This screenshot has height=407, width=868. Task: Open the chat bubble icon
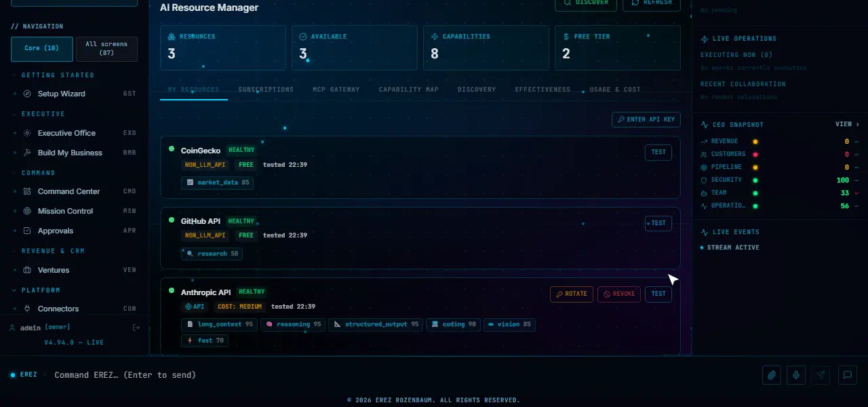[x=847, y=374]
